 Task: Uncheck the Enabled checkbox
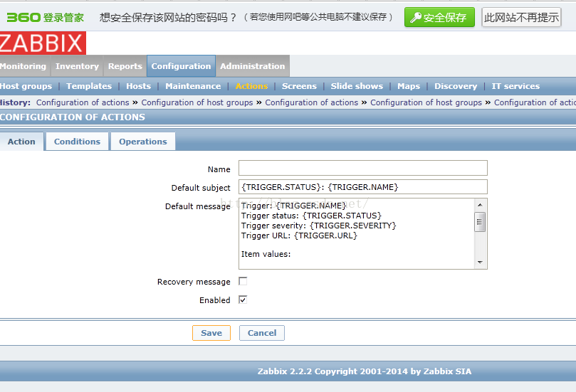(243, 300)
